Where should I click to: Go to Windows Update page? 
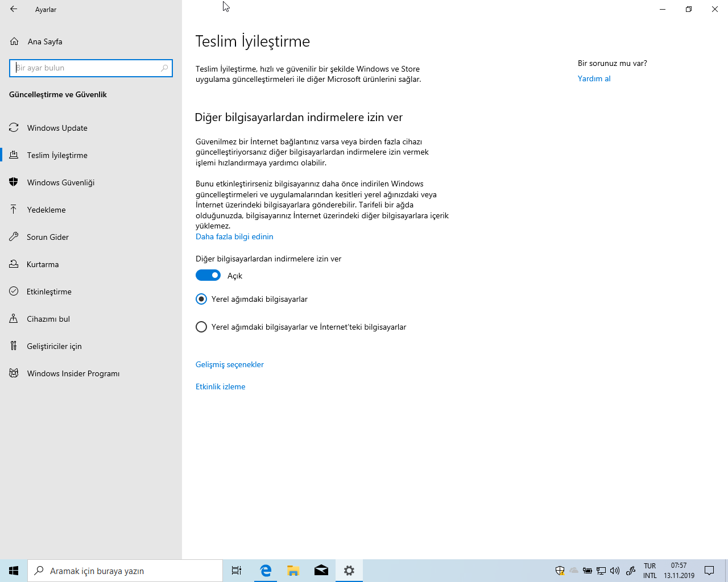(91, 128)
